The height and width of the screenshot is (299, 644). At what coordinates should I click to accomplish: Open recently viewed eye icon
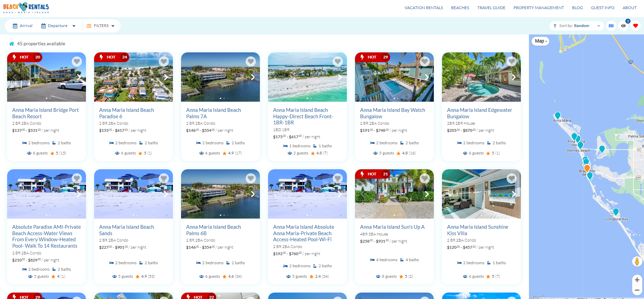(x=623, y=26)
